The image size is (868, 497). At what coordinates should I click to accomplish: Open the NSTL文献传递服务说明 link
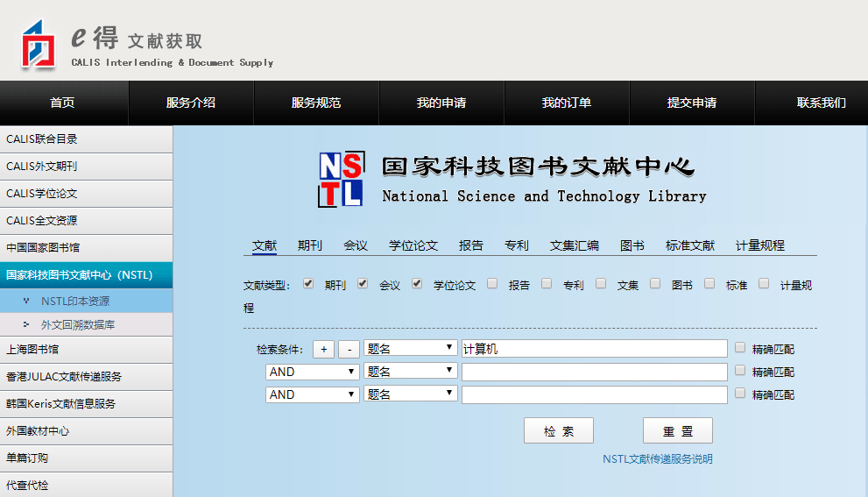(657, 458)
